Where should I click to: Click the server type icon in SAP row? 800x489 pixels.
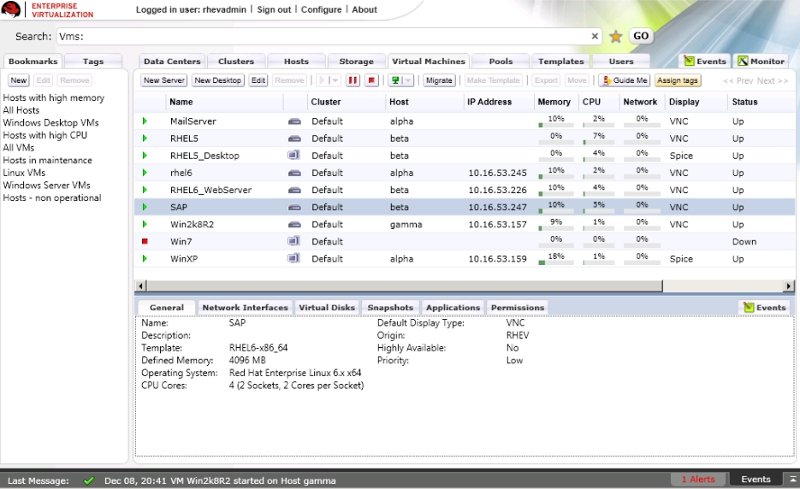click(294, 207)
